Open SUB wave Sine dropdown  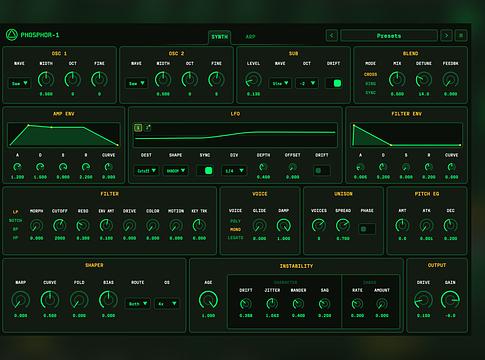coord(280,83)
